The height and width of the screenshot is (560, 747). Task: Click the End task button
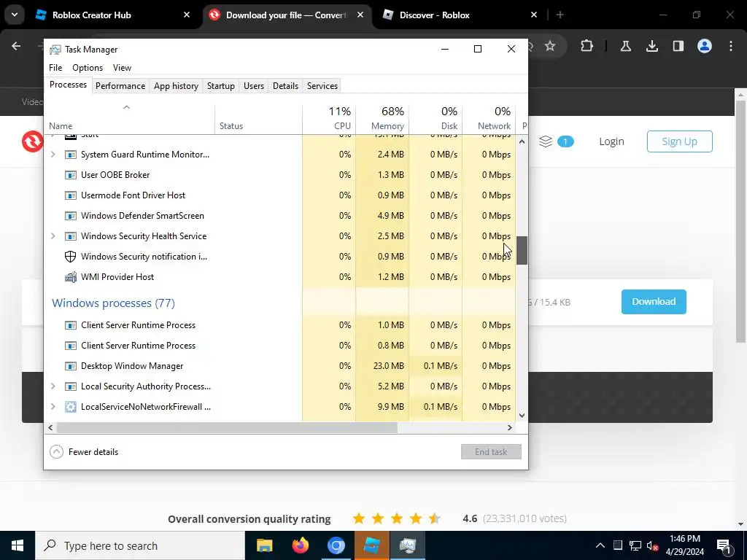tap(491, 452)
